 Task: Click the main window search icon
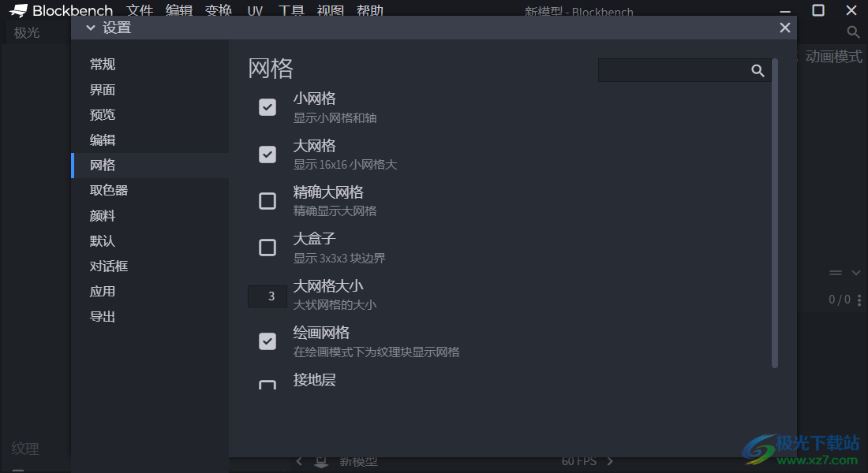coord(853,32)
